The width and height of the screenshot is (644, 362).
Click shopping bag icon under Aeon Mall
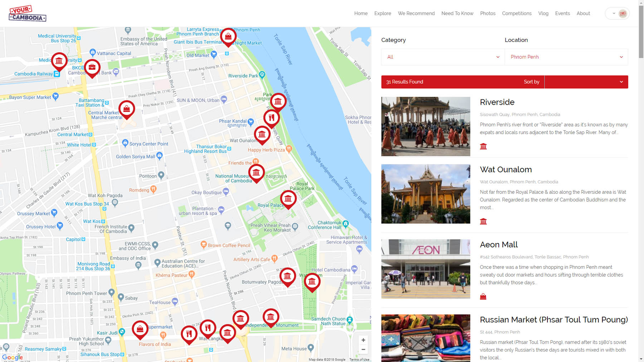point(483,296)
